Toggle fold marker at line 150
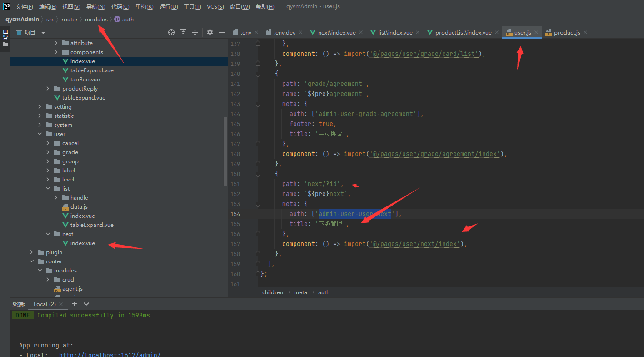This screenshot has width=644, height=357. (x=258, y=174)
